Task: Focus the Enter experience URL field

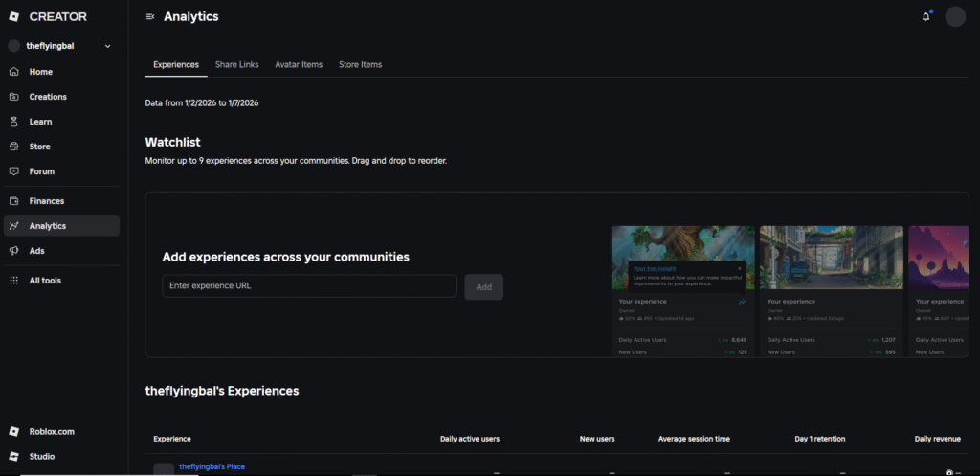Action: tap(309, 285)
